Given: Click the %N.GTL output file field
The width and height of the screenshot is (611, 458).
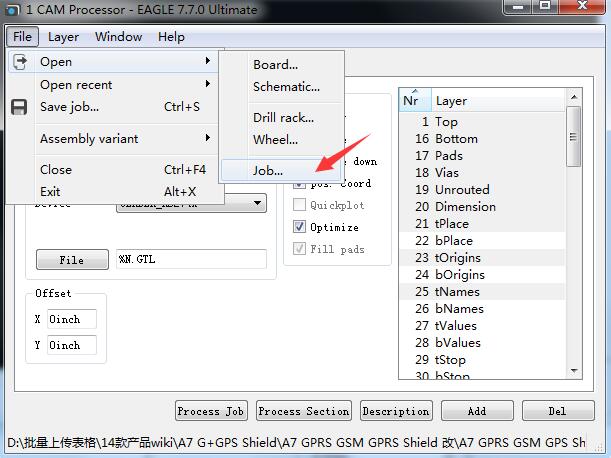Looking at the screenshot, I should (191, 259).
